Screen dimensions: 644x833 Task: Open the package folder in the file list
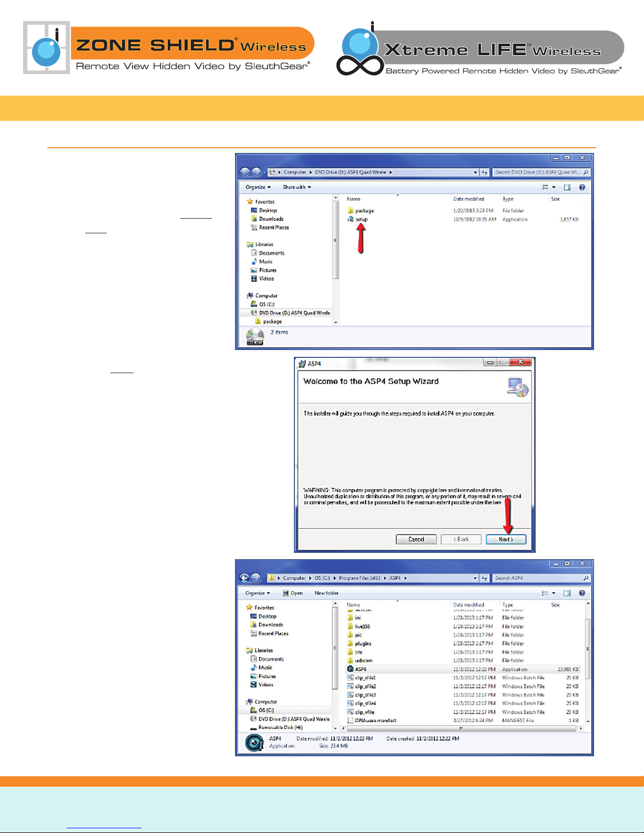[x=361, y=211]
